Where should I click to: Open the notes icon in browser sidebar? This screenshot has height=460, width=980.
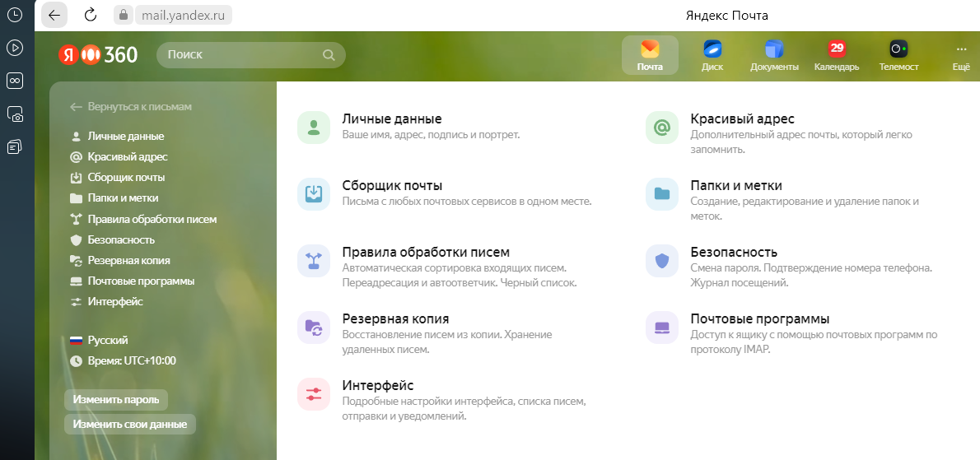pos(15,146)
